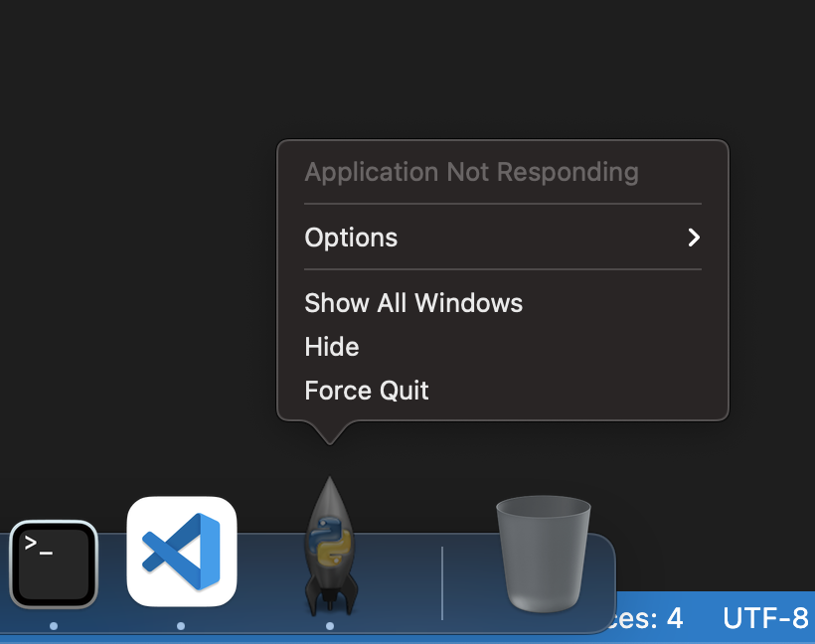Click the indicator dot under the Python rocket
The width and height of the screenshot is (815, 644).
(329, 626)
